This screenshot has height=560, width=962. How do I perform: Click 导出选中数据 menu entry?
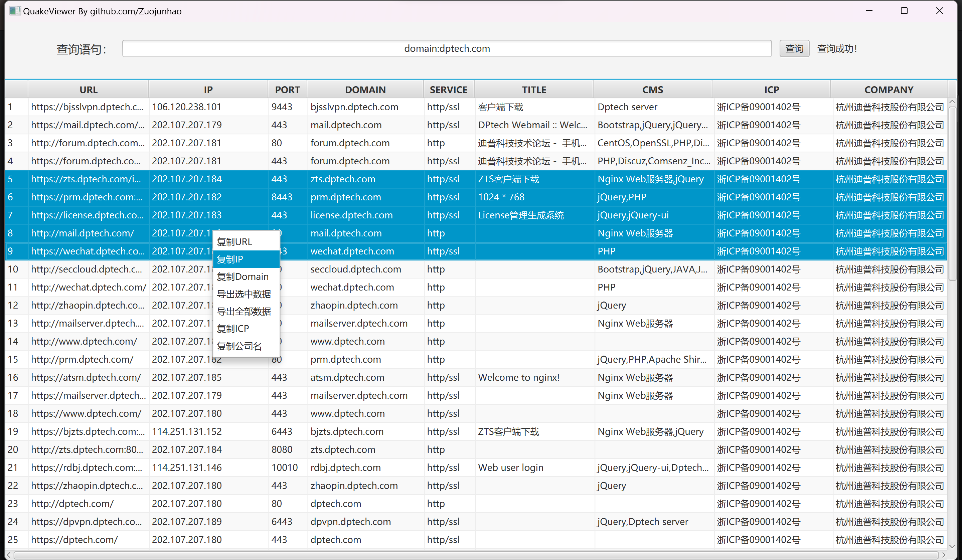click(244, 294)
